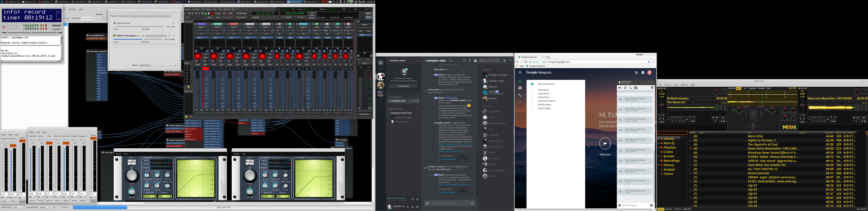Open emoji picker in Discord message box
Image resolution: width=868 pixels, height=211 pixels.
coord(472,203)
